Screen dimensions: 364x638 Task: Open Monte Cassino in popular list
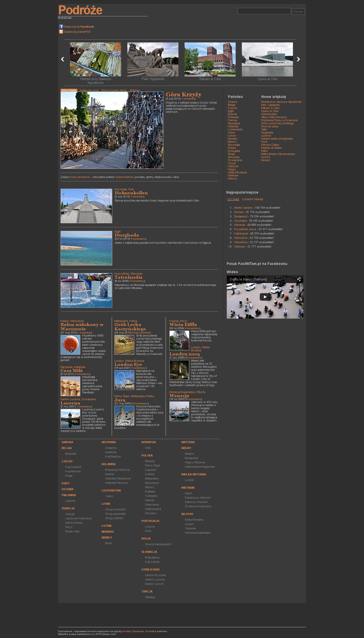pyautogui.click(x=243, y=208)
